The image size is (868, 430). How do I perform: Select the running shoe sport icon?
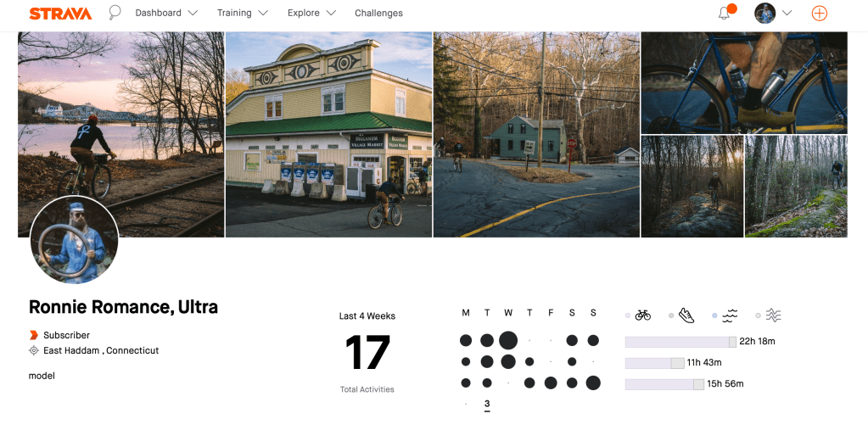click(x=686, y=316)
